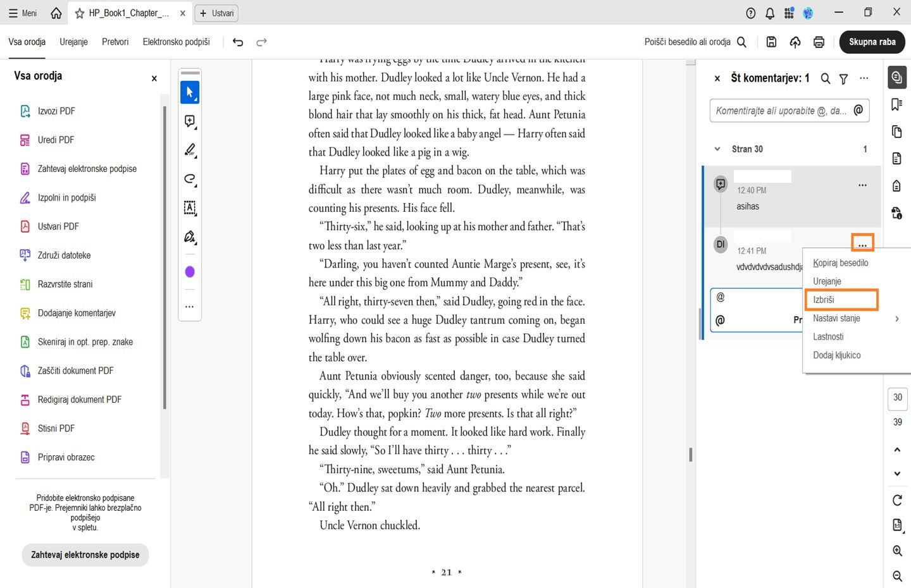
Task: Choose Kopiraj besedilo from the context menu
Action: pyautogui.click(x=841, y=263)
